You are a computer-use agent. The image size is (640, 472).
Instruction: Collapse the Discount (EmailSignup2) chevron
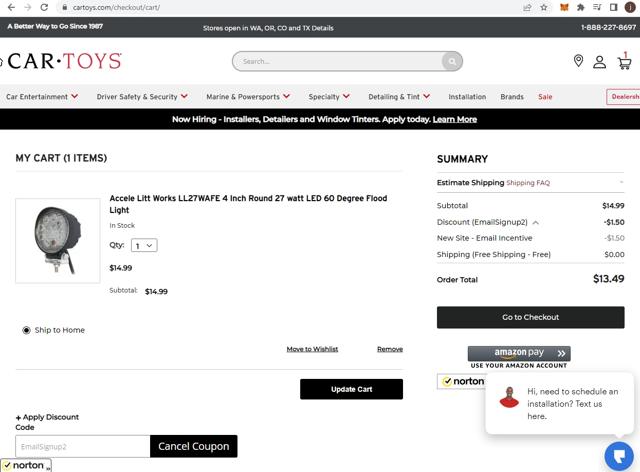536,223
